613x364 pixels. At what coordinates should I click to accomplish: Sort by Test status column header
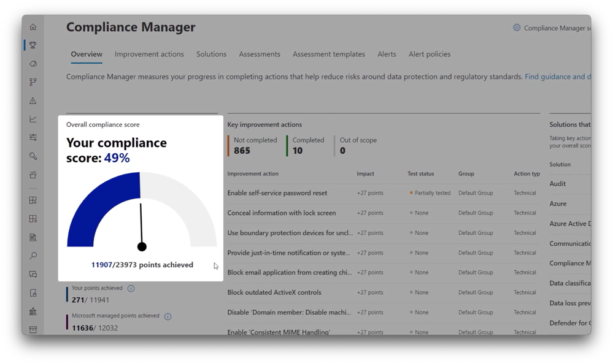click(421, 174)
